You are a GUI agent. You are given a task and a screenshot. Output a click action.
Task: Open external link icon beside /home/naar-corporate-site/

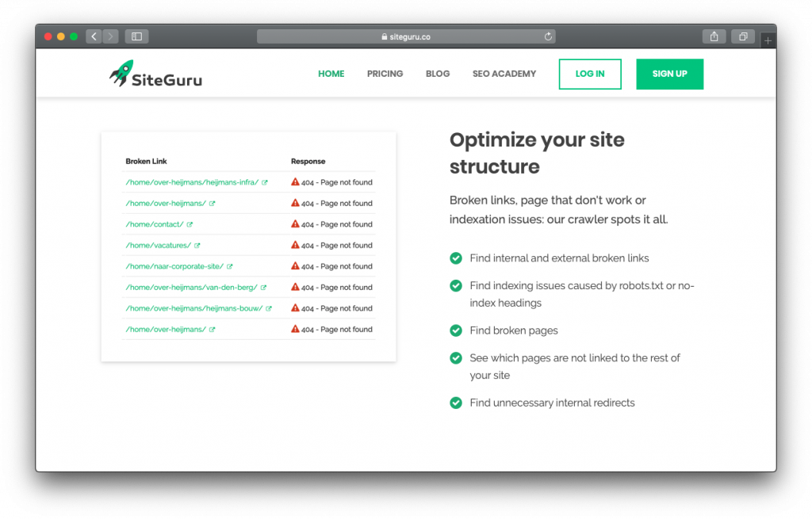pyautogui.click(x=229, y=266)
